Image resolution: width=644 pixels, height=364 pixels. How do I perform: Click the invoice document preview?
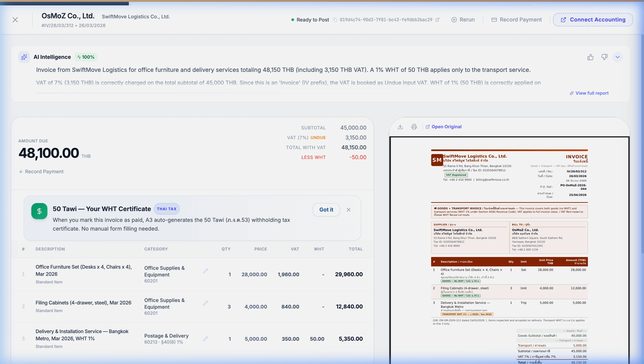click(509, 250)
